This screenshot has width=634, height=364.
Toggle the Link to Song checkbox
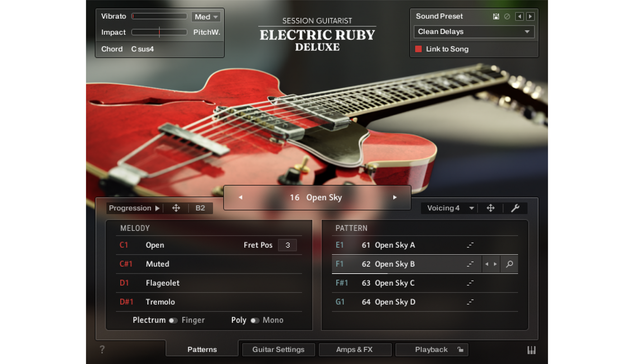[418, 49]
